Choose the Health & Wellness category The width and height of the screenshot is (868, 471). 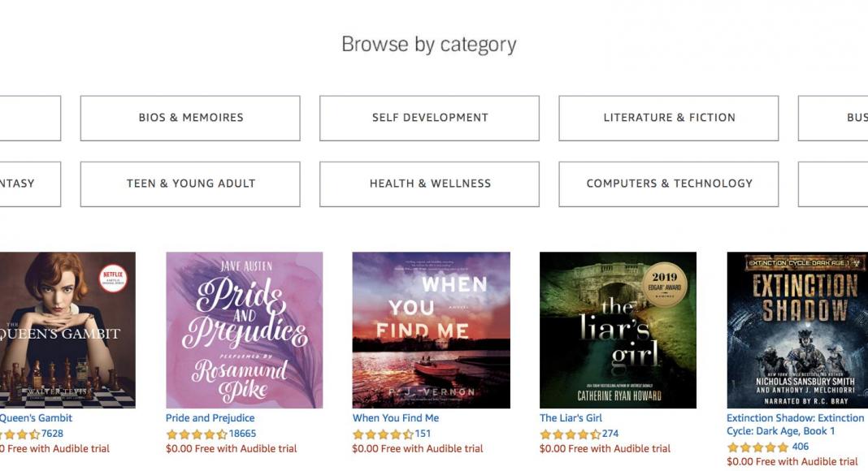[x=429, y=184]
